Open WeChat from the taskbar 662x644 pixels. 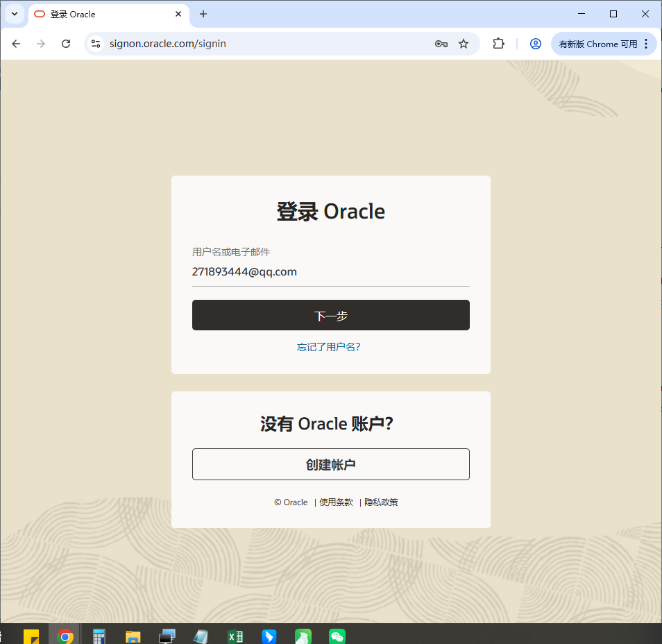[337, 636]
